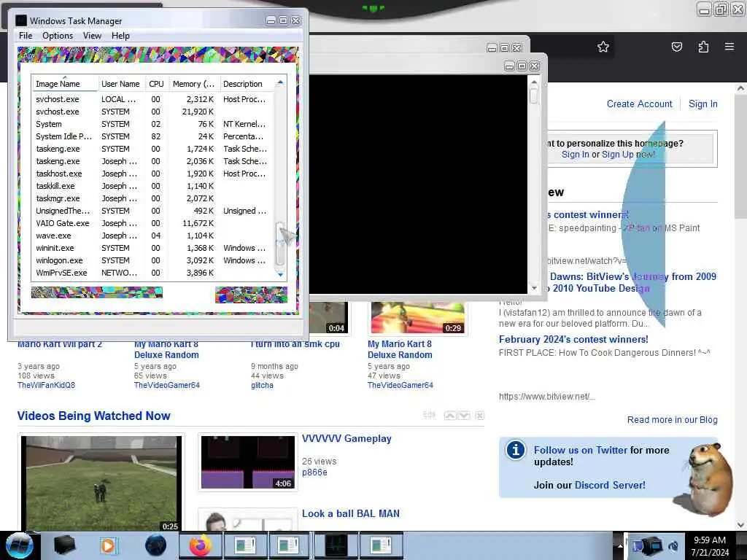Sort processes by Image Name column
This screenshot has width=747, height=560.
pos(65,84)
